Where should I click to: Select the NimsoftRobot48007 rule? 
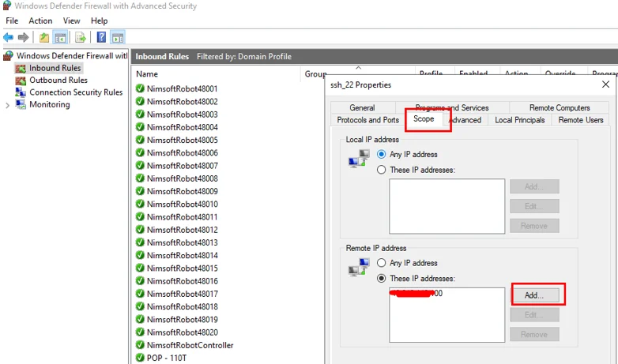tap(182, 166)
